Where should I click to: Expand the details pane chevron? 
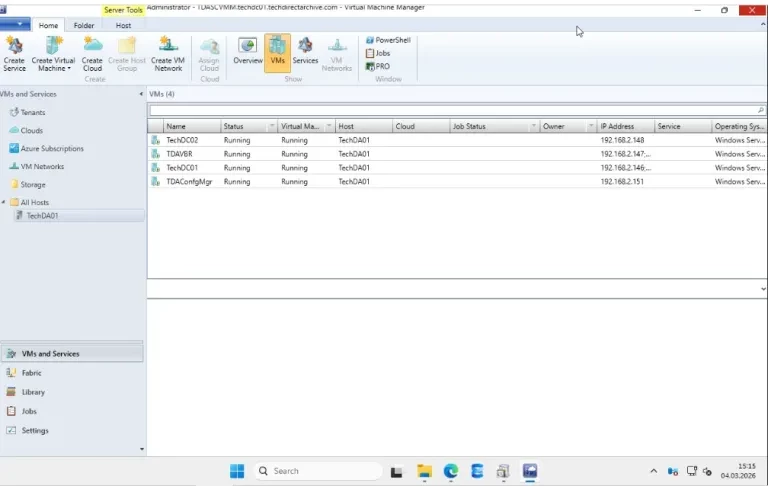(763, 289)
